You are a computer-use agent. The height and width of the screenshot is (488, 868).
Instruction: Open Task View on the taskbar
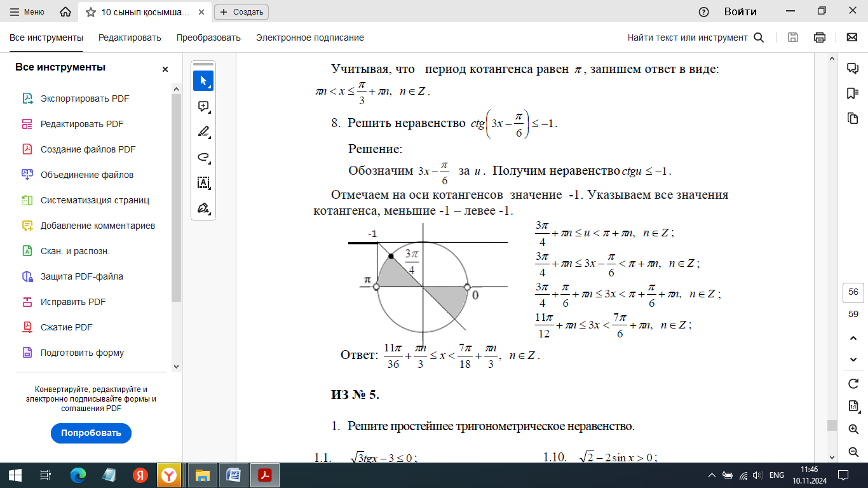(x=46, y=475)
